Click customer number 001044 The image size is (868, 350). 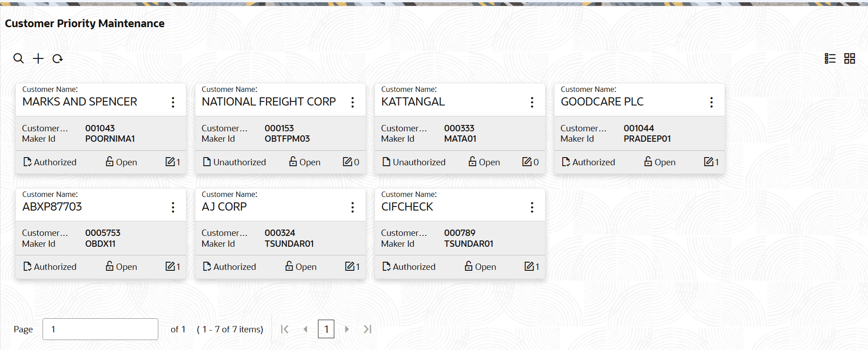(639, 128)
